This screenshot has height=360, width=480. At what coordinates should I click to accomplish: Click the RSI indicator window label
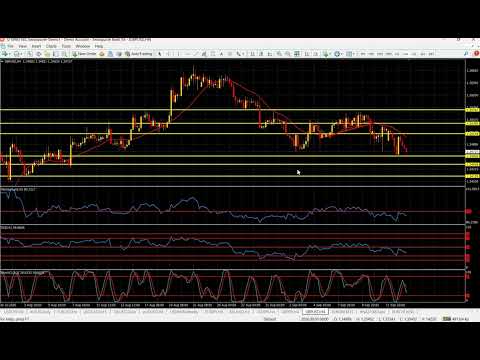(13, 227)
